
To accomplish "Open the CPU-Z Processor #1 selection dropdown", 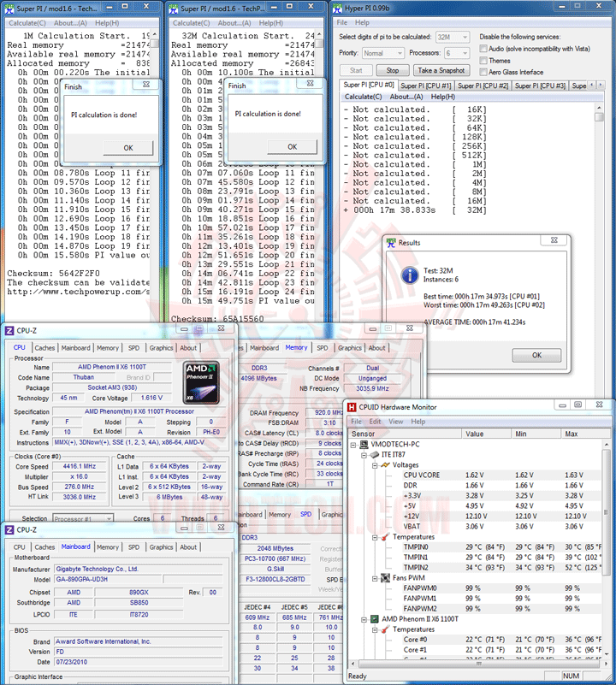I will click(x=83, y=519).
